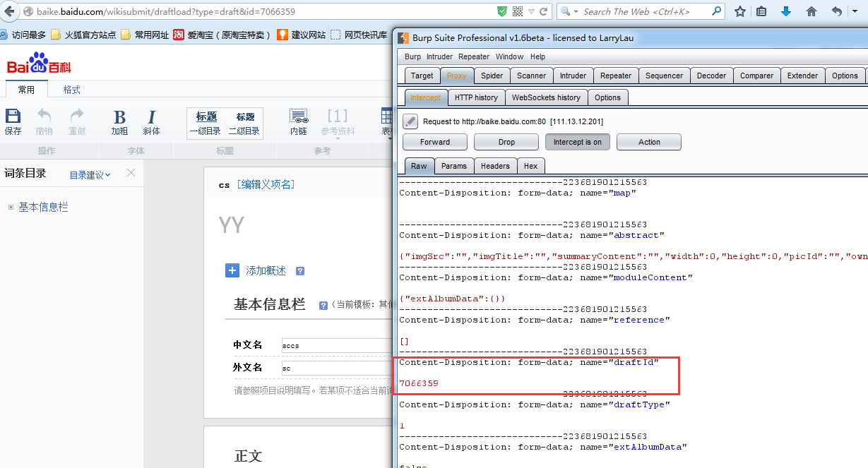This screenshot has width=868, height=468.
Task: Apply 二级目录 heading style
Action: coord(244,124)
